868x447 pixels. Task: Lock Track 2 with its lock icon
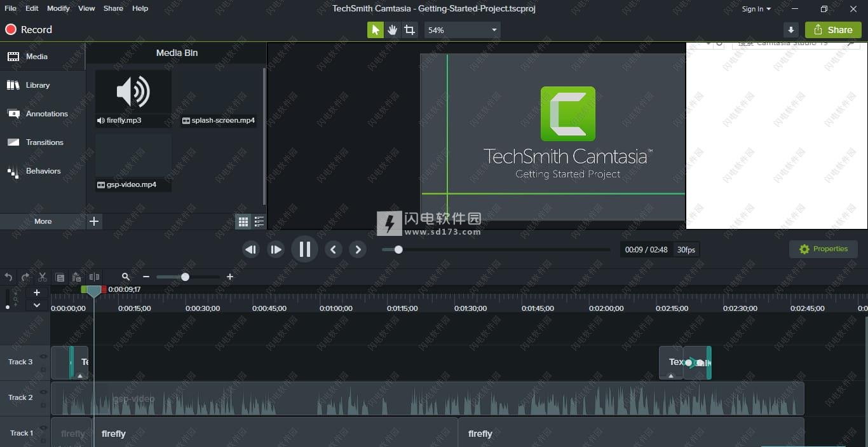[x=44, y=404]
